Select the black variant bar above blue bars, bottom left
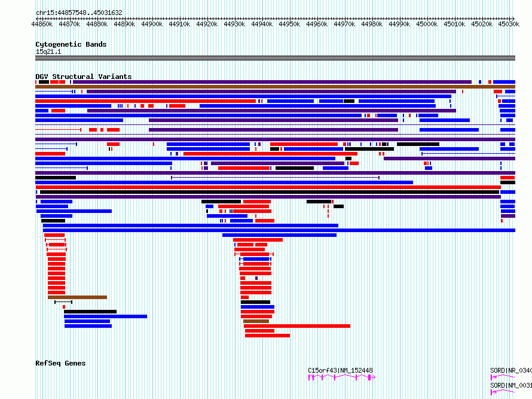The image size is (532, 399). [x=90, y=312]
